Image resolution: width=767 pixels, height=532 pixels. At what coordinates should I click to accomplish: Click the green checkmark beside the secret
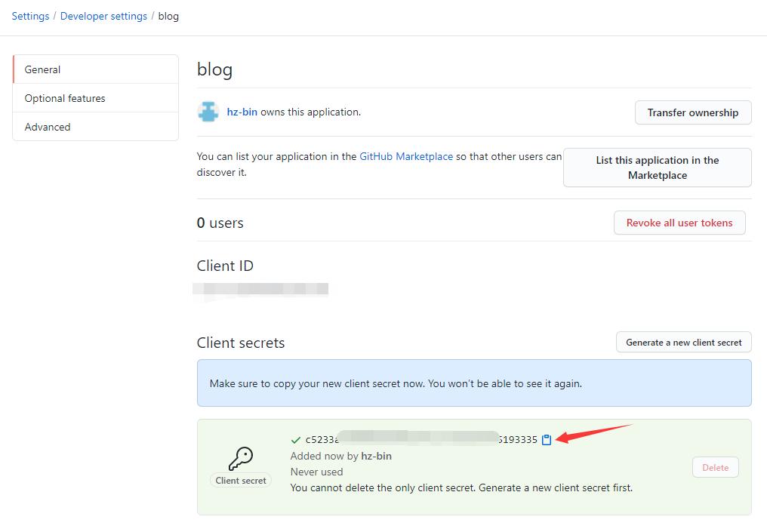click(296, 439)
